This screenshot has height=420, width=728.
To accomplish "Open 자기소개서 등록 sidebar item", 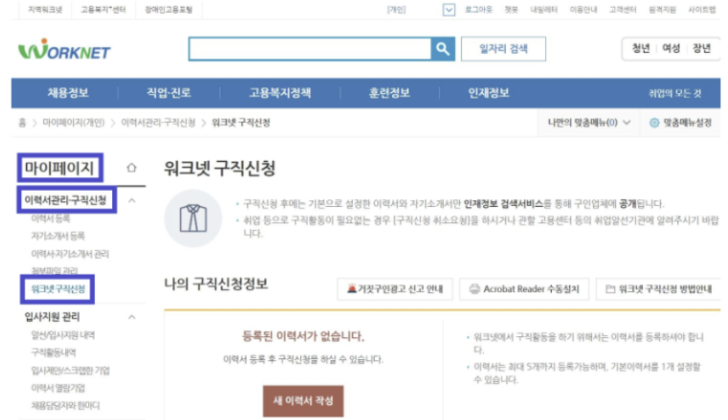I will tap(58, 236).
